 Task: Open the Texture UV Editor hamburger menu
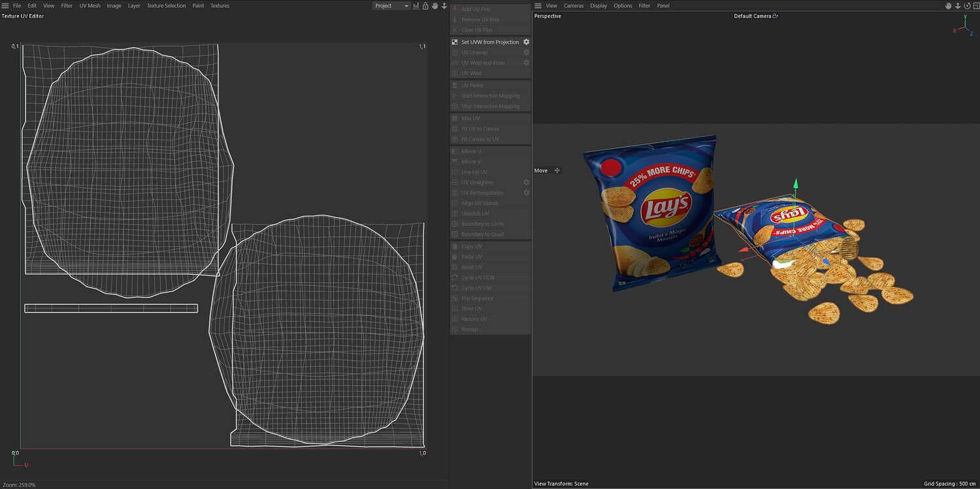click(x=5, y=6)
